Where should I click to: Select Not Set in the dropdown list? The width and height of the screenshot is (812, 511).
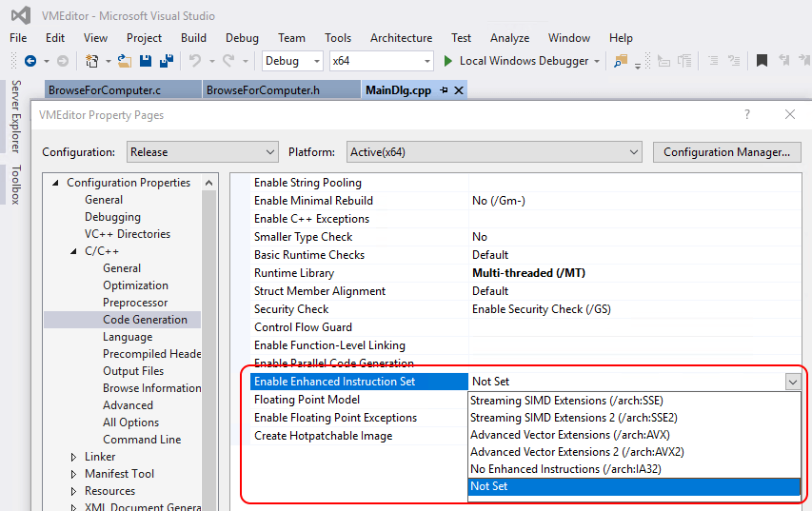pyautogui.click(x=634, y=486)
